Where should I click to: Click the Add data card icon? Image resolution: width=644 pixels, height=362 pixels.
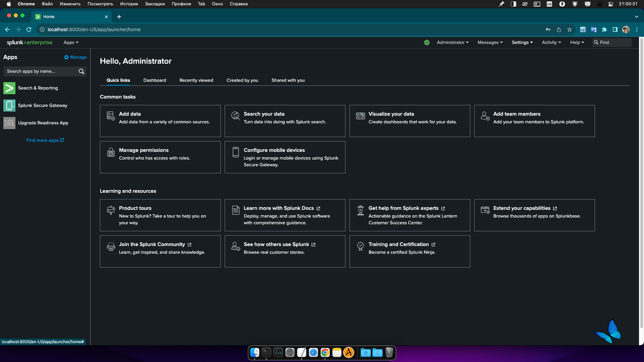click(111, 116)
